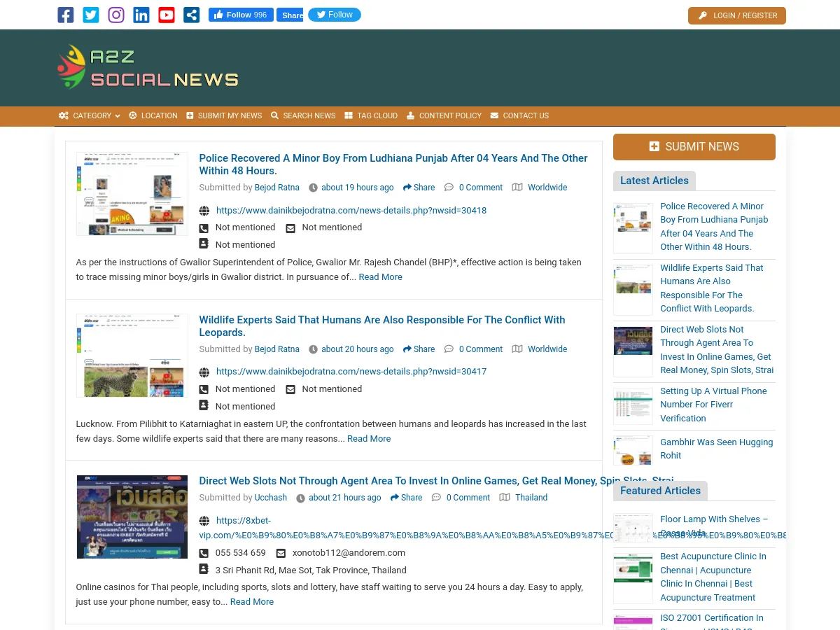Visit the Instagram profile icon
The width and height of the screenshot is (840, 630).
click(x=115, y=15)
